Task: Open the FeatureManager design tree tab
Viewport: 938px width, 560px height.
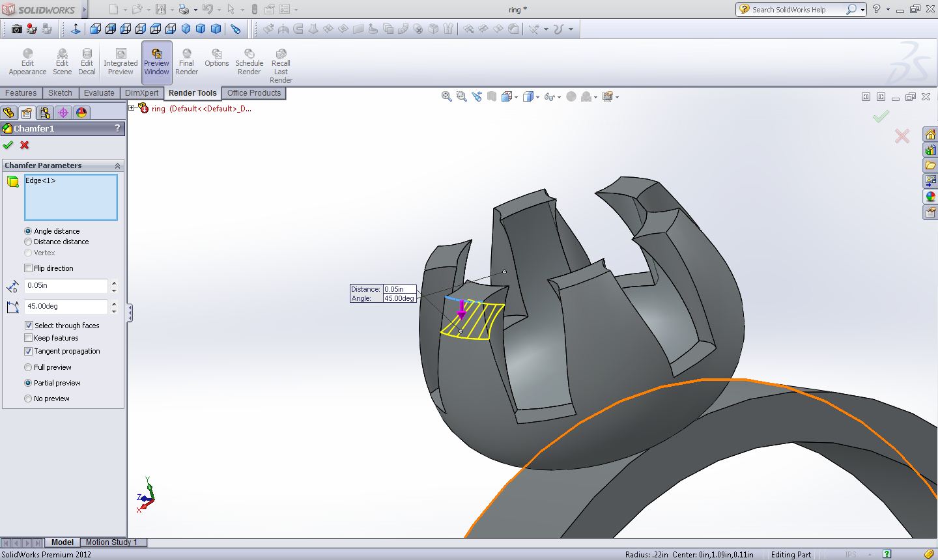Action: tap(8, 113)
